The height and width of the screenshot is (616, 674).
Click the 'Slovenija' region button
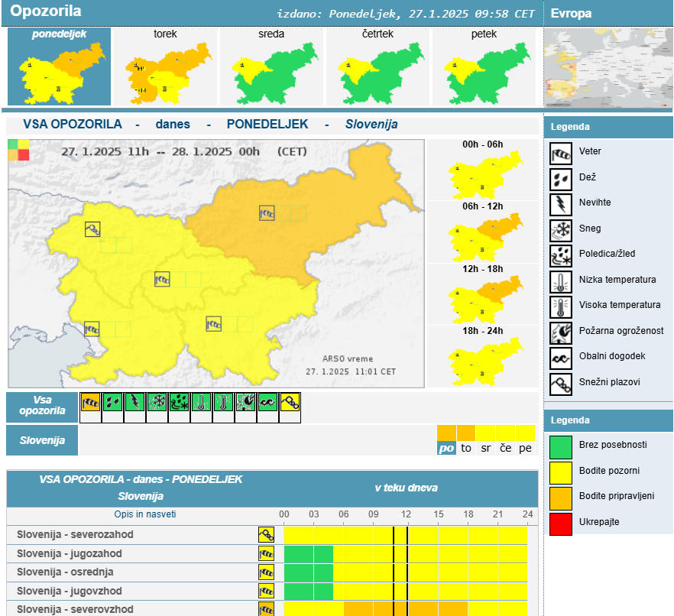42,440
